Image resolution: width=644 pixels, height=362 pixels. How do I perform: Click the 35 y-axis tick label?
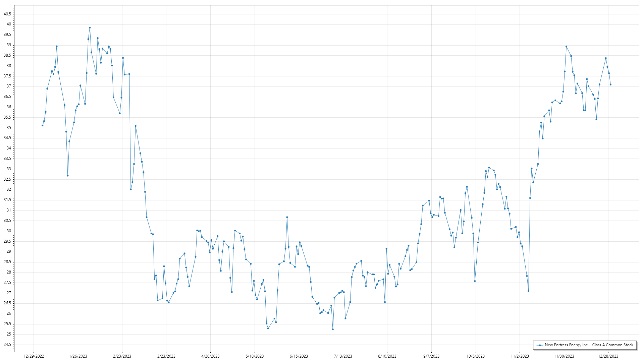click(9, 128)
